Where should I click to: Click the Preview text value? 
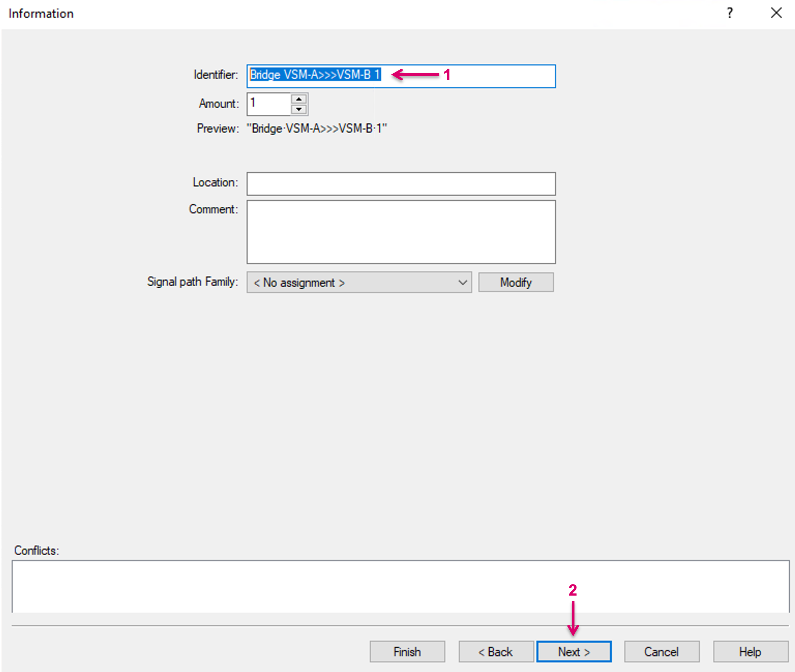point(317,129)
